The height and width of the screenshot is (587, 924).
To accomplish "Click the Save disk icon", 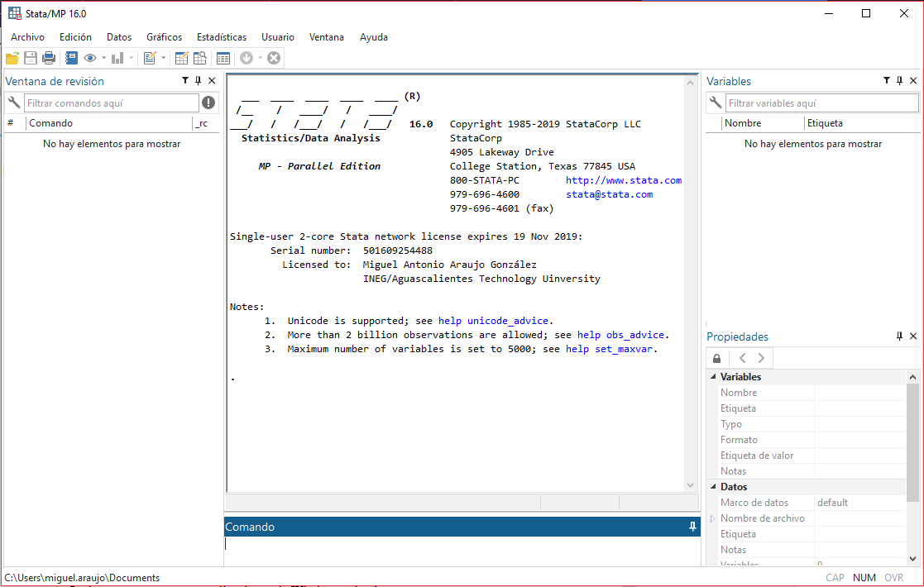I will click(x=31, y=58).
